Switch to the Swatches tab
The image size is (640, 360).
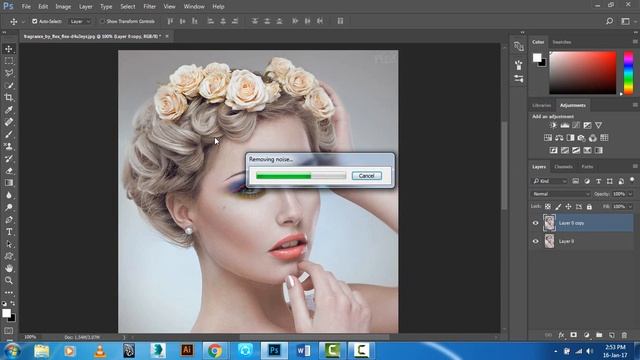pyautogui.click(x=562, y=42)
